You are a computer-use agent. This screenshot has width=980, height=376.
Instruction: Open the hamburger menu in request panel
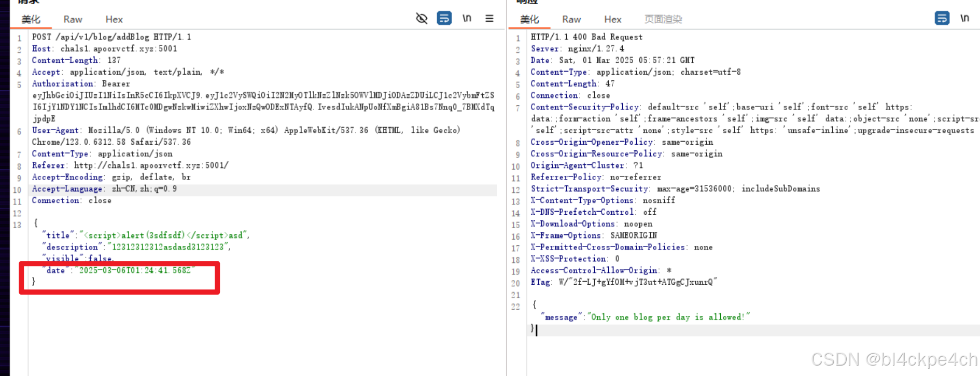tap(489, 18)
